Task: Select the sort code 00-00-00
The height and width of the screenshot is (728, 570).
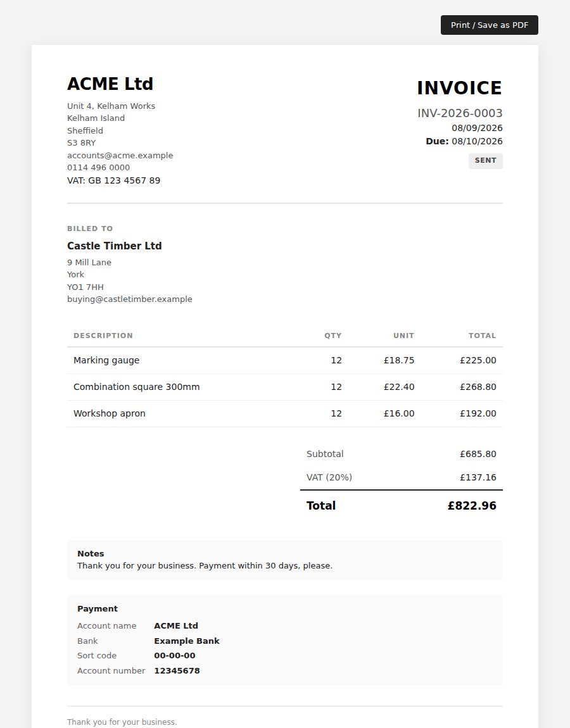Action: pyautogui.click(x=175, y=656)
